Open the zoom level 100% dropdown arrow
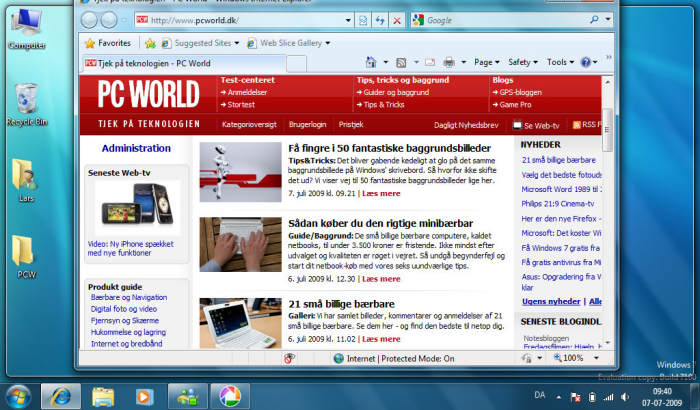 596,358
